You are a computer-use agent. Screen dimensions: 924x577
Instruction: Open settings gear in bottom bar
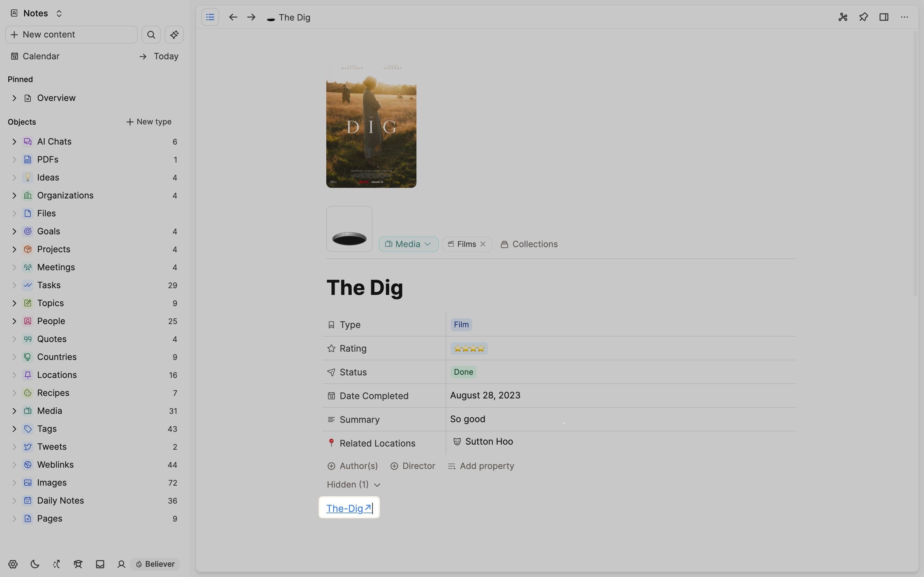pos(13,564)
